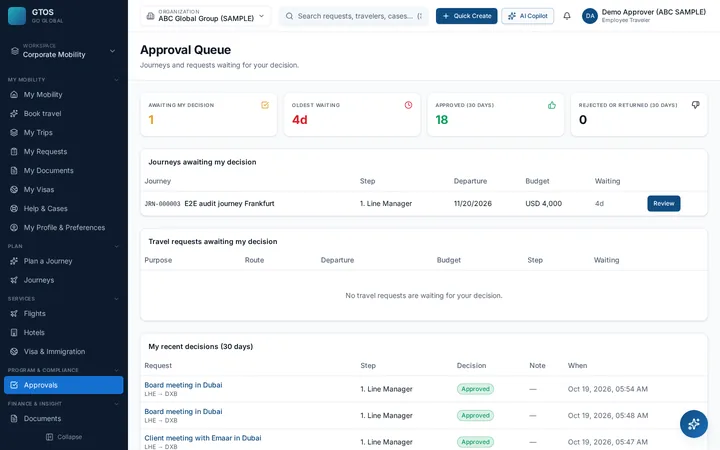Click the Demo Approver (ABC SAMPLE) profile name

pyautogui.click(x=654, y=12)
